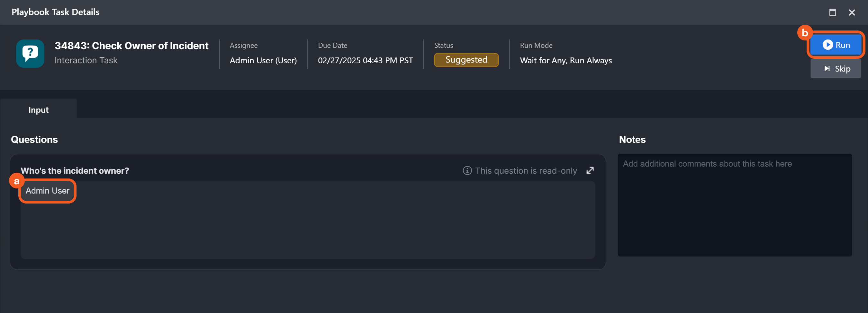Screen dimensions: 868x313
Task: Click the Run Mode value text
Action: point(565,61)
